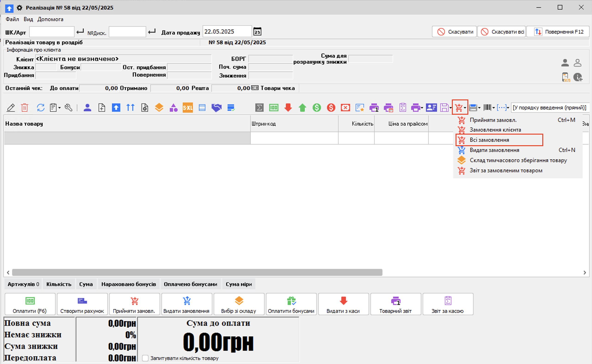The image size is (592, 364).
Task: Click the orange S-XL sizes icon
Action: [188, 108]
